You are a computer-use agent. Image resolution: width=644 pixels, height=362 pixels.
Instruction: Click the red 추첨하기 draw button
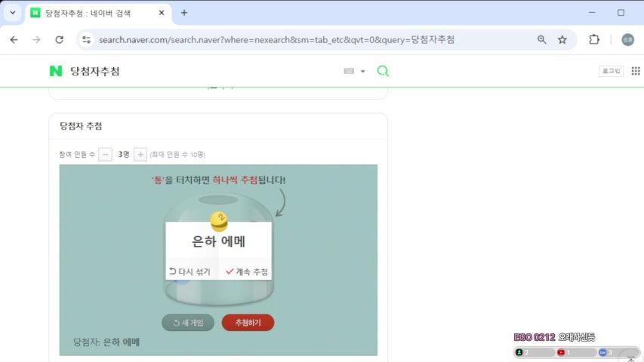click(x=248, y=323)
